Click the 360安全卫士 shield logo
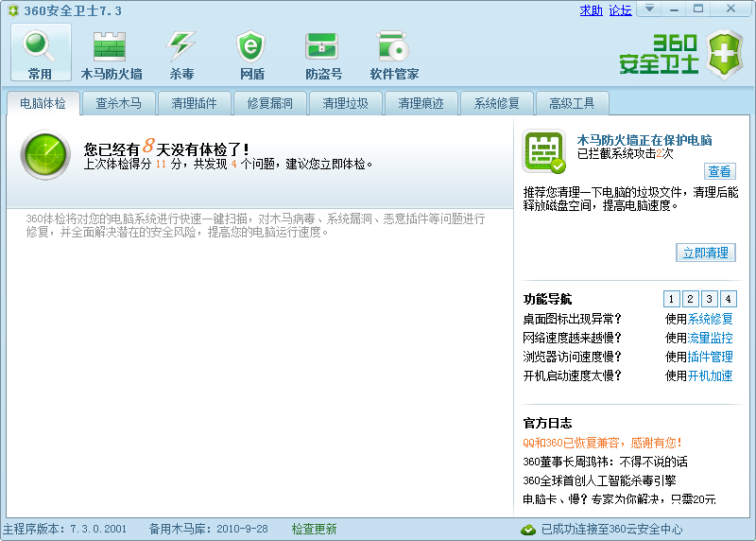Viewport: 756px width, 541px height. pos(725,55)
